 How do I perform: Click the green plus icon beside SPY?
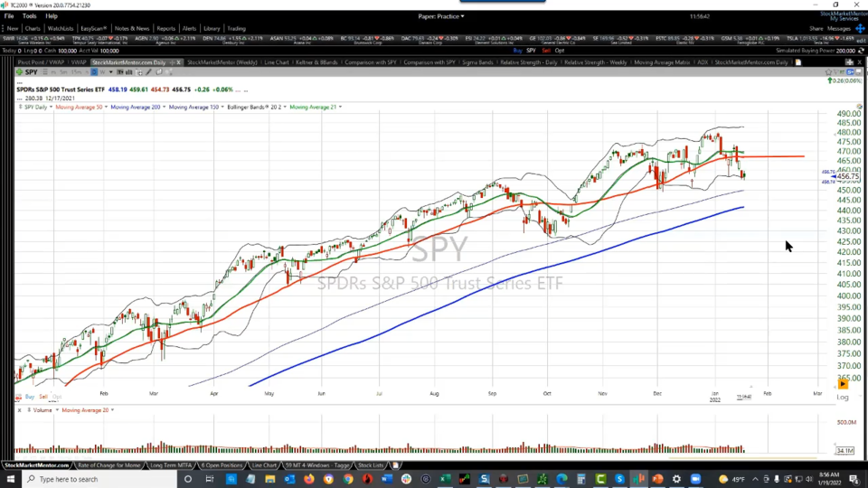click(x=19, y=72)
